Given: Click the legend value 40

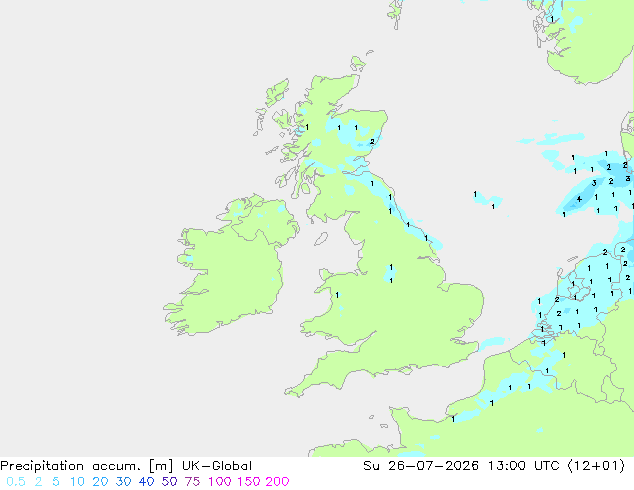Looking at the screenshot, I should click(x=146, y=482).
